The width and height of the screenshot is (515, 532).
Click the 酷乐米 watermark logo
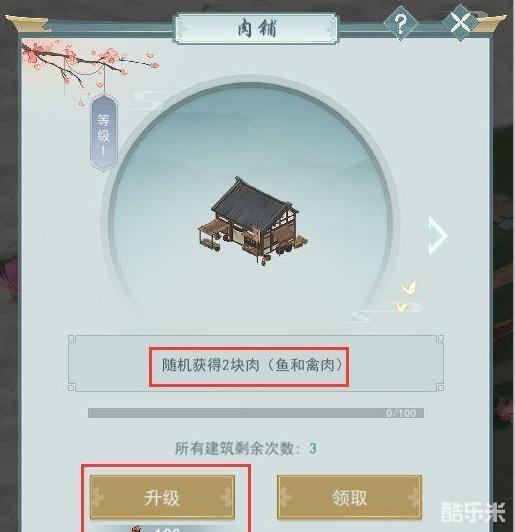click(474, 511)
